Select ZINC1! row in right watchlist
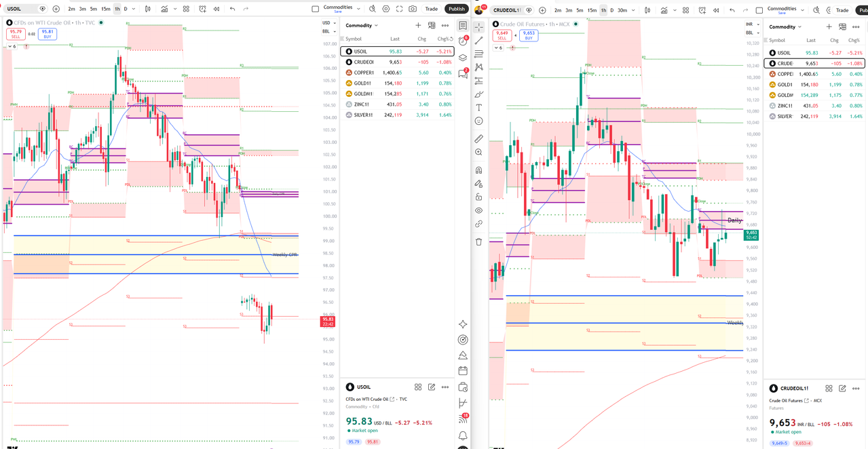The width and height of the screenshot is (868, 449). coord(816,106)
